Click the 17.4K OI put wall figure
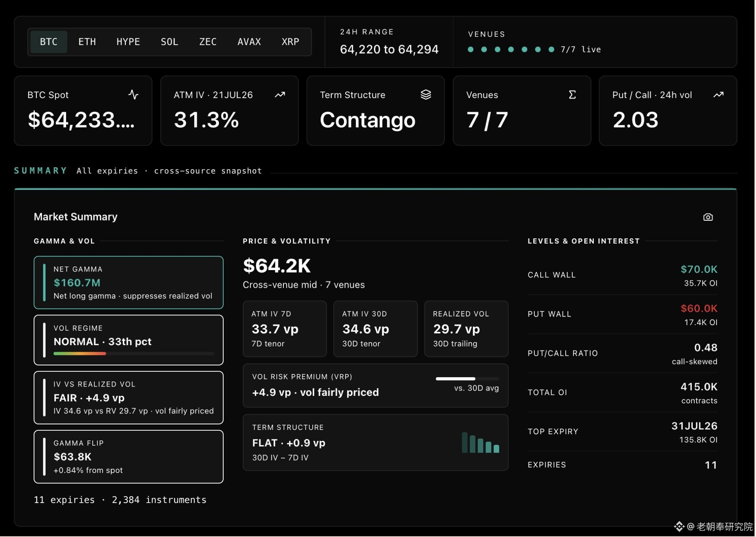The width and height of the screenshot is (756, 537). click(700, 322)
